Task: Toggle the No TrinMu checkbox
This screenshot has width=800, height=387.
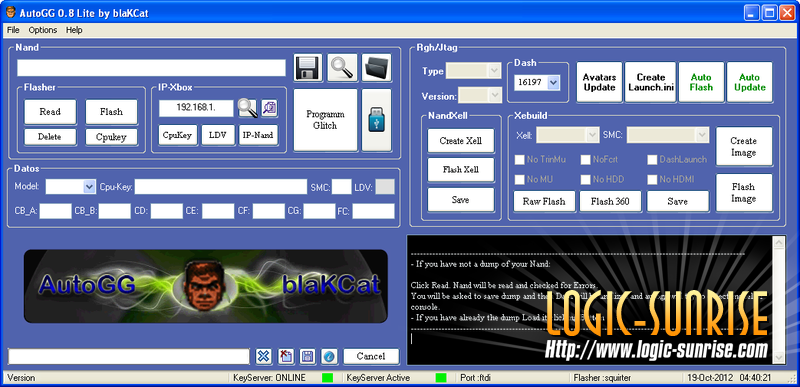Action: pyautogui.click(x=519, y=160)
